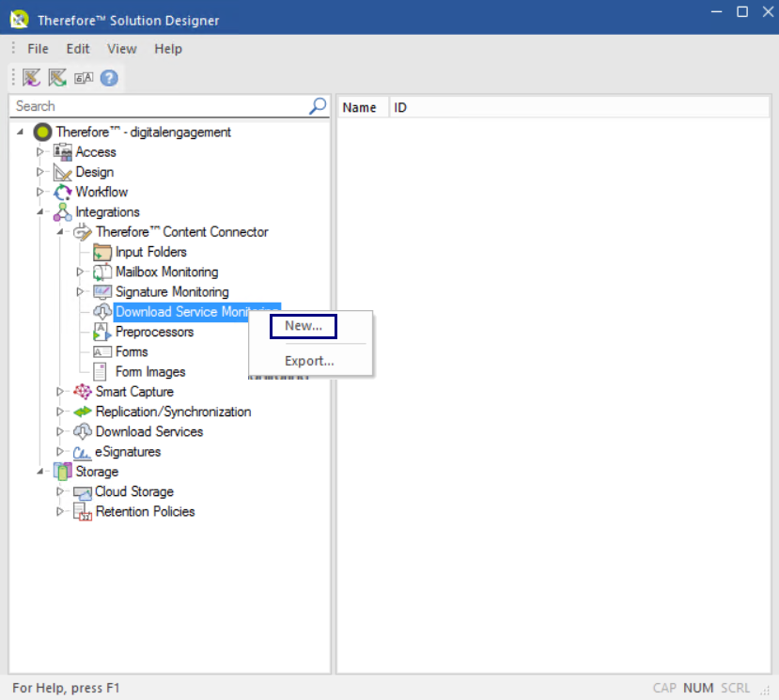Click the Design node icon
The width and height of the screenshot is (779, 700).
click(x=63, y=172)
